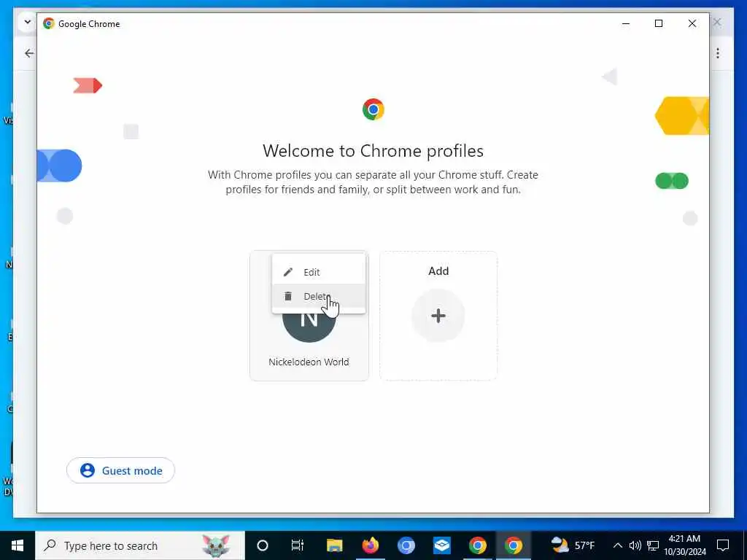Open the Windows Start menu
747x560 pixels.
click(18, 545)
